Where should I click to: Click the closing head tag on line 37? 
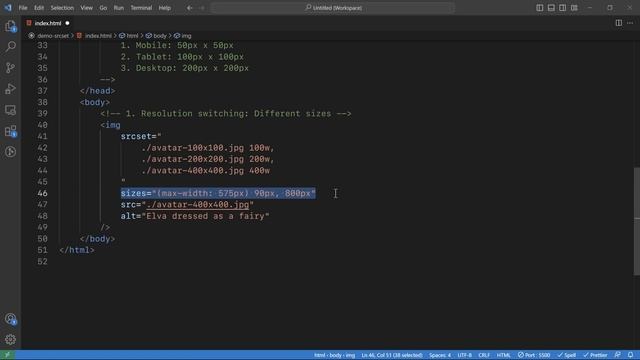[97, 91]
